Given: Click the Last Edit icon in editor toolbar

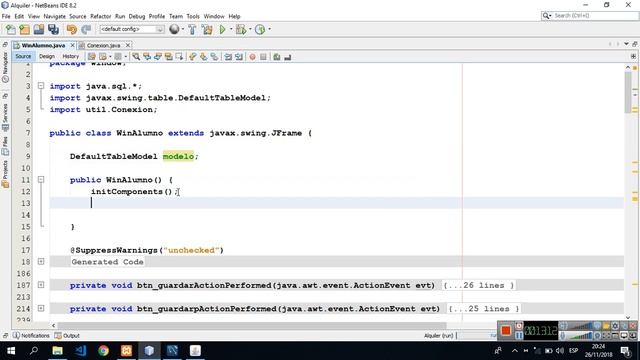Looking at the screenshot, I should click(92, 57).
